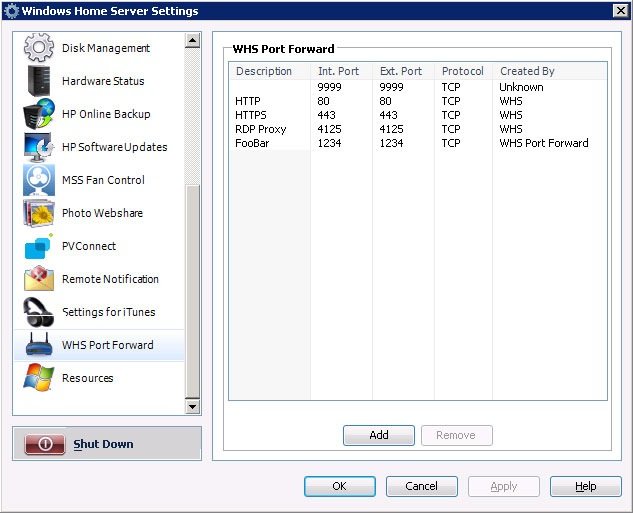Click the Shut Down label
Viewport: 633px width, 513px height.
click(103, 444)
